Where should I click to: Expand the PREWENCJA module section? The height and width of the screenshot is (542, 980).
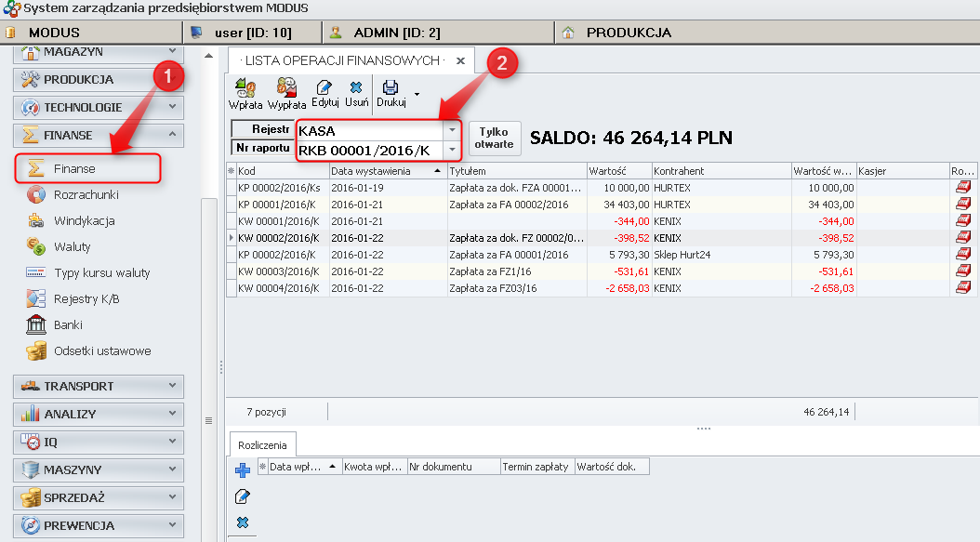tap(99, 526)
